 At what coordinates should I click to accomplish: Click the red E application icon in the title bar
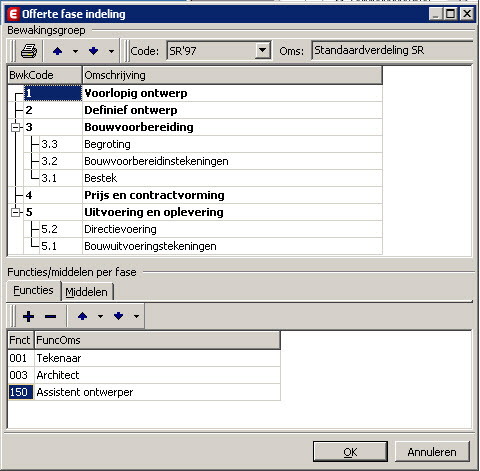coord(13,14)
